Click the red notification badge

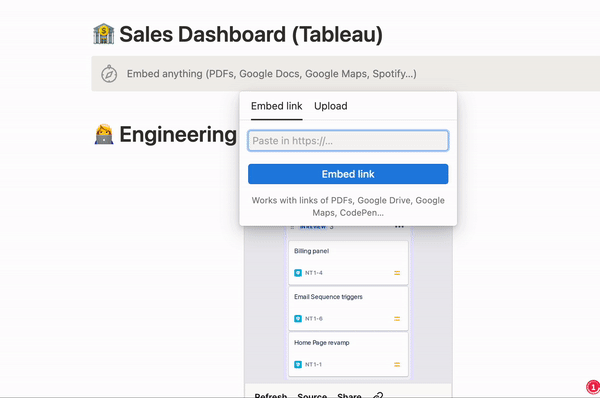[x=593, y=387]
